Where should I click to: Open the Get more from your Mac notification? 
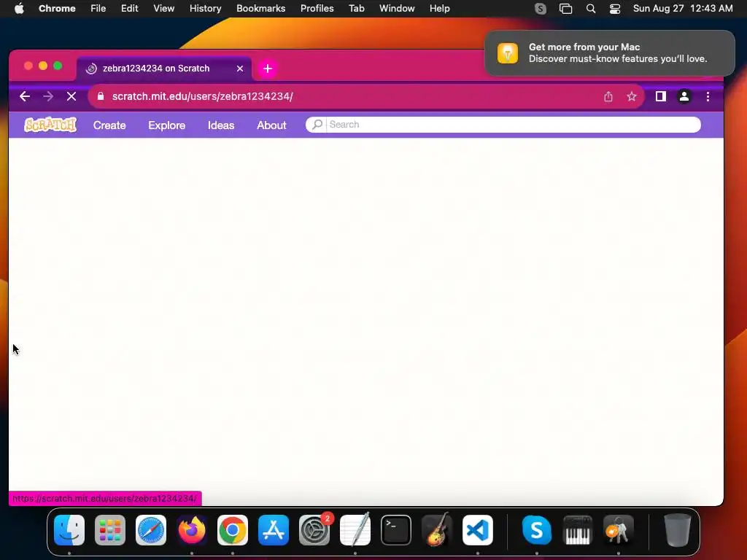point(610,53)
